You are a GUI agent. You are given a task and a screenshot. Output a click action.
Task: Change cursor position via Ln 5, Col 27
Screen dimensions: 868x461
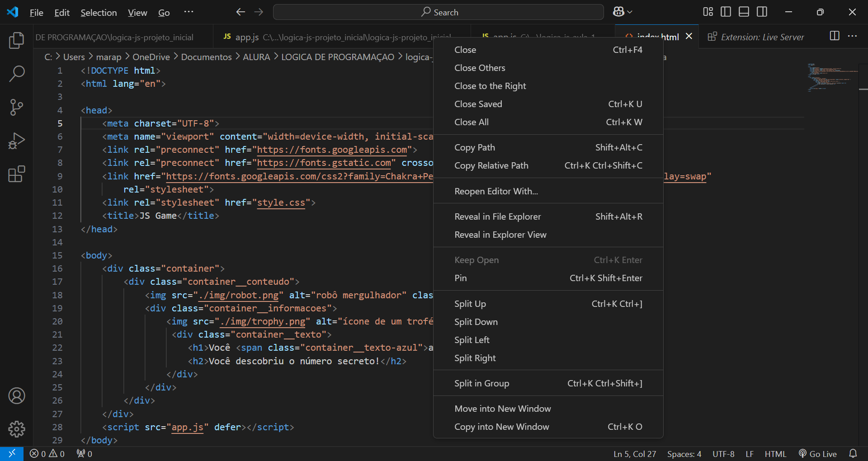click(635, 454)
